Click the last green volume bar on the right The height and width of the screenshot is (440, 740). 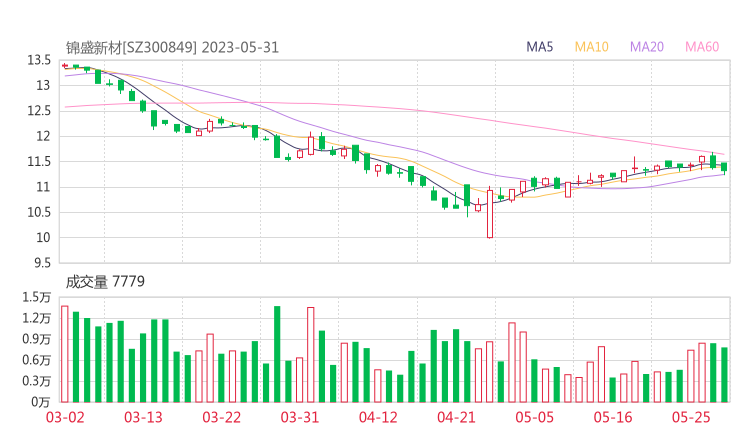click(724, 375)
